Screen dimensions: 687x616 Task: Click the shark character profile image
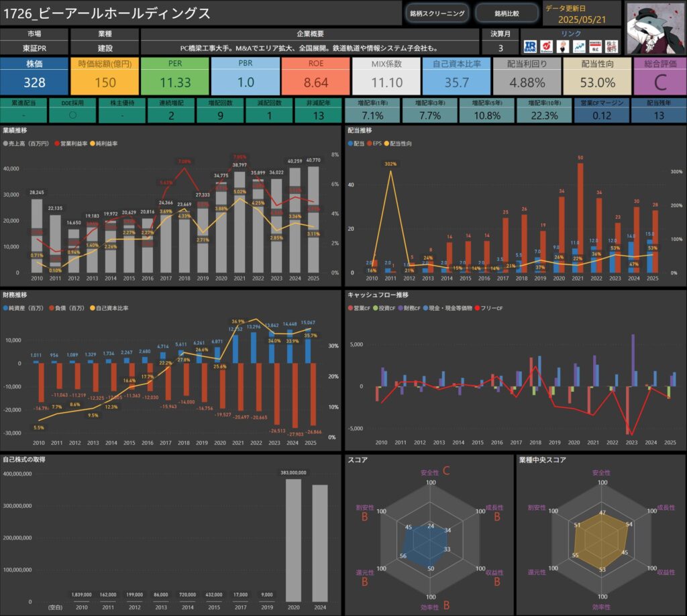655,28
